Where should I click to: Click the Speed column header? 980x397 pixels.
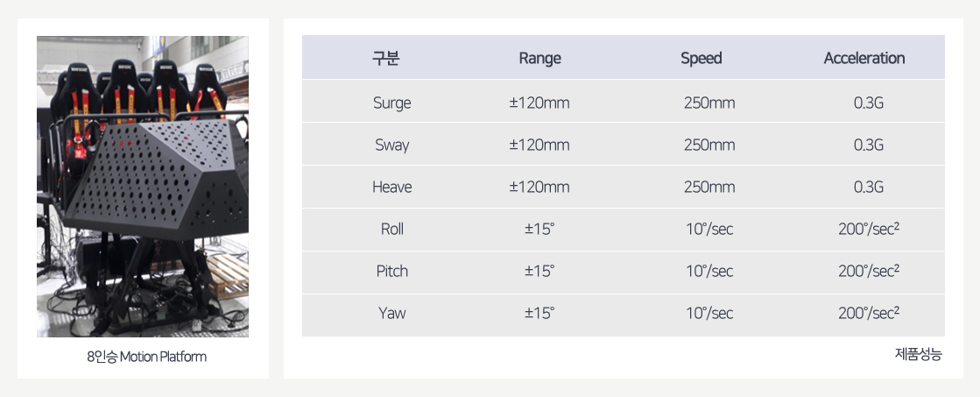[x=702, y=59]
